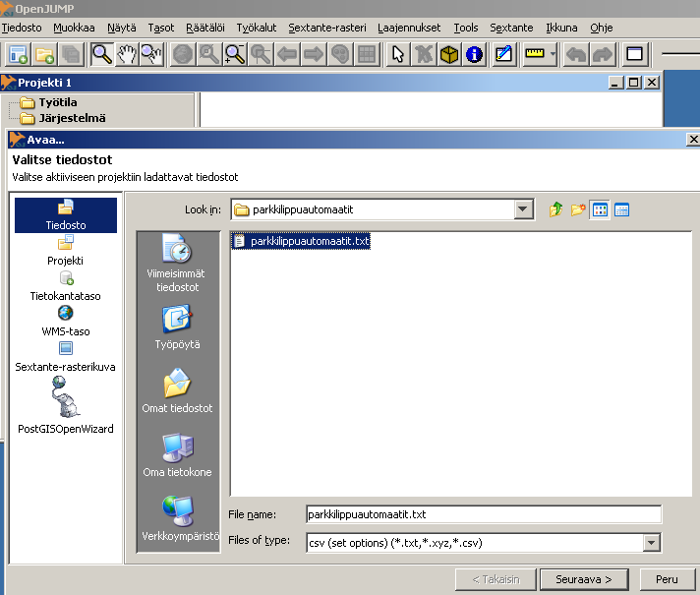Select PostGISOpenWizard source option
Viewport: 700px width, 595px height.
pyautogui.click(x=66, y=405)
